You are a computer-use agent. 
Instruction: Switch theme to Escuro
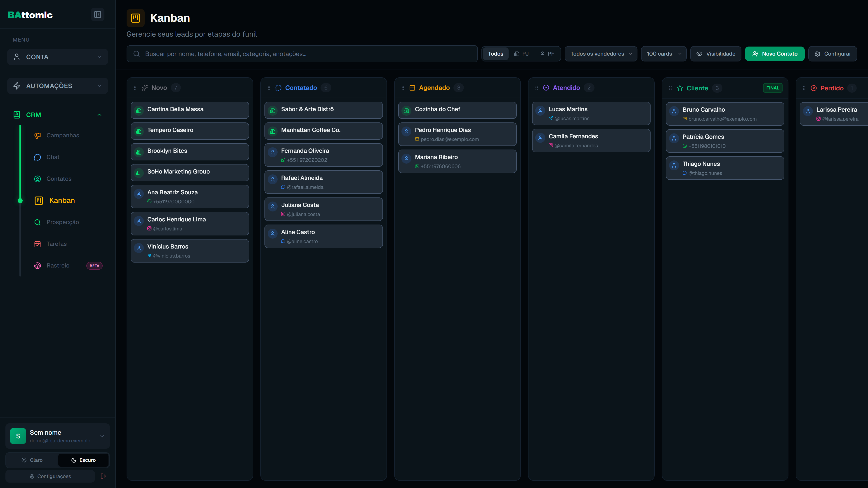pyautogui.click(x=83, y=460)
